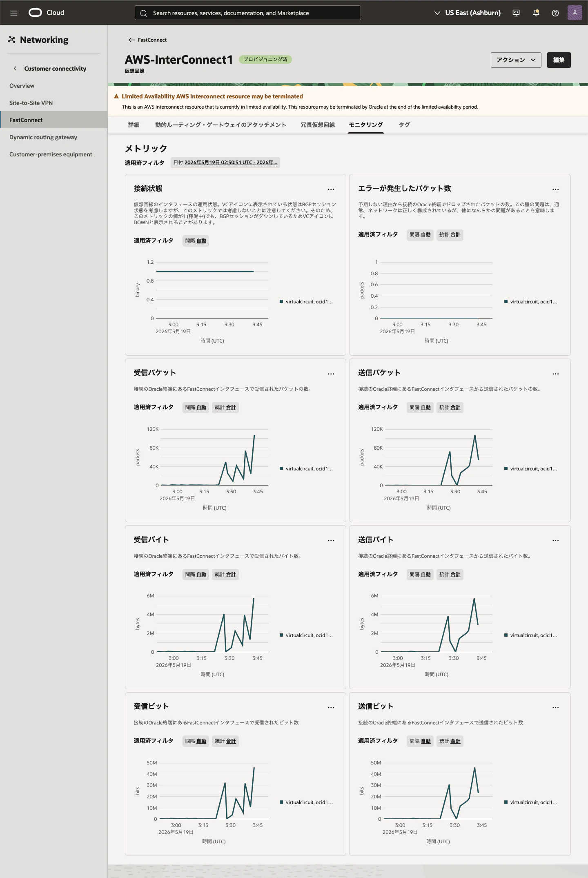Toggle the 接続状態 chart legend series
The height and width of the screenshot is (878, 588).
306,302
